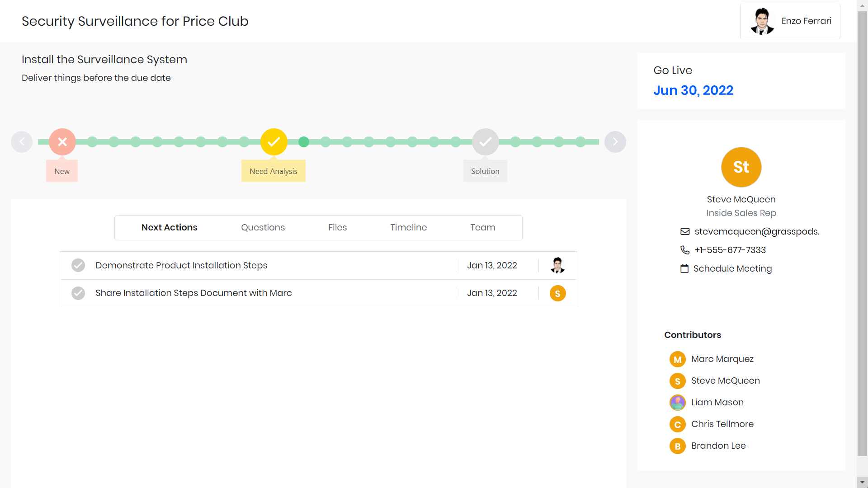The height and width of the screenshot is (488, 868).
Task: Mark Share Installation Steps Document with Marc complete
Action: 78,293
